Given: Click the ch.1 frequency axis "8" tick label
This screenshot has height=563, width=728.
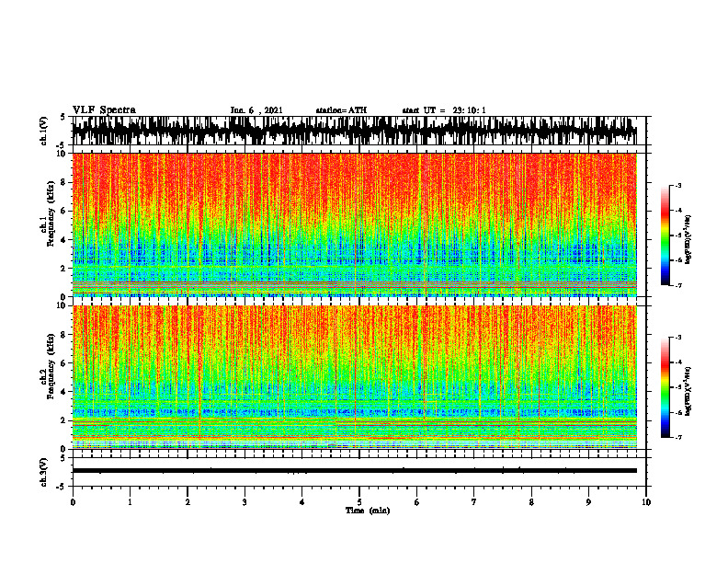Looking at the screenshot, I should click(63, 182).
